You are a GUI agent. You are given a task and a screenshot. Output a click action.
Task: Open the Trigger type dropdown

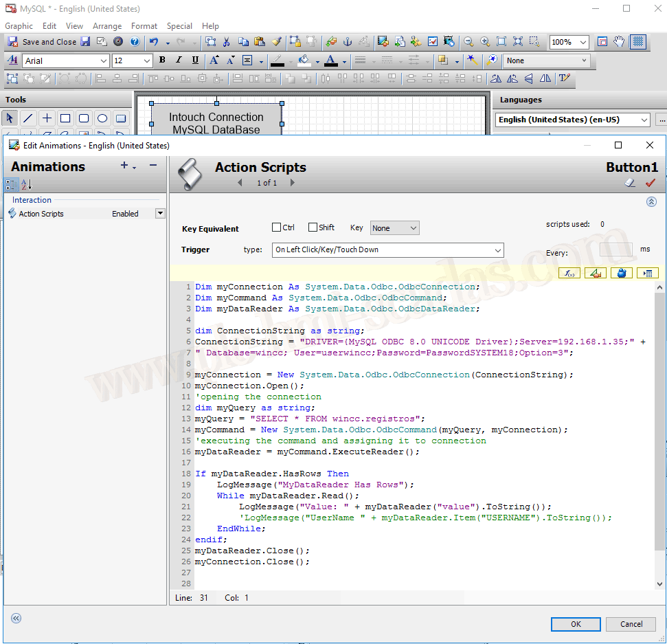387,250
